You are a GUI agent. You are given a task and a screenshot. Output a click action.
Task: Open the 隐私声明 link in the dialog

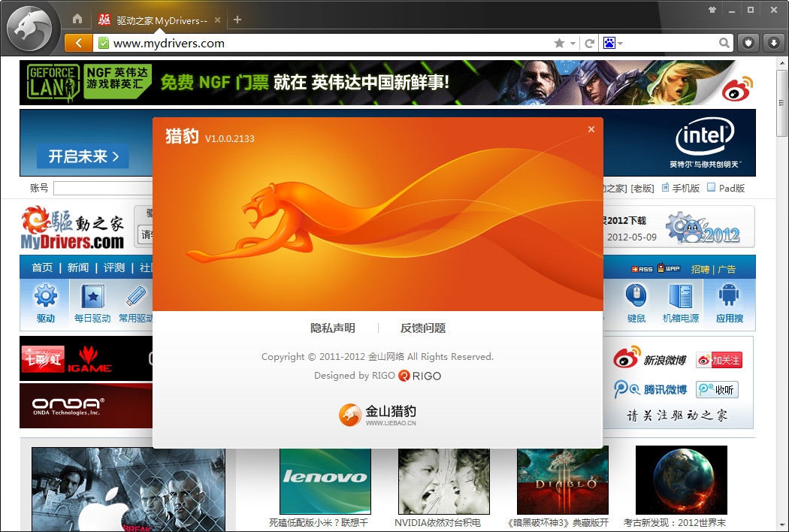coord(333,328)
